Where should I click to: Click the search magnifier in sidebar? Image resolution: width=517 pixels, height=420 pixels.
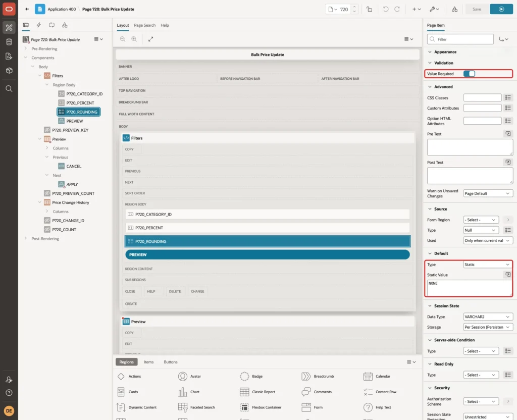[x=9, y=88]
